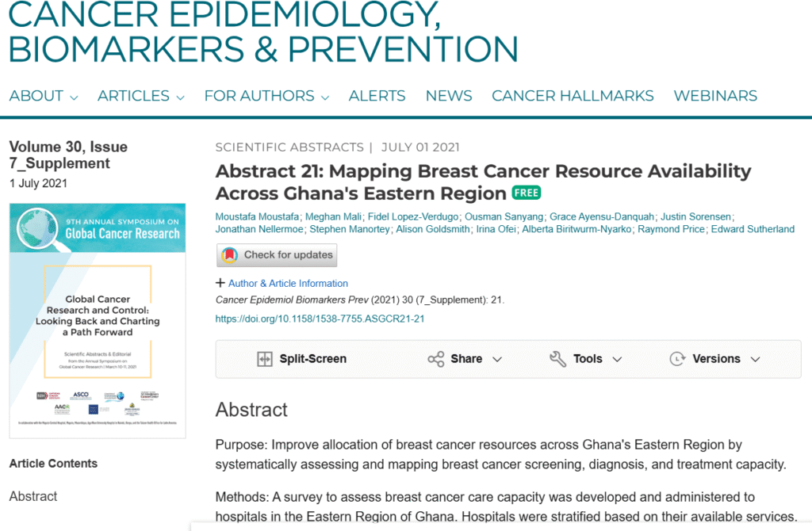Open author Stephen Manortey's link

pyautogui.click(x=350, y=229)
